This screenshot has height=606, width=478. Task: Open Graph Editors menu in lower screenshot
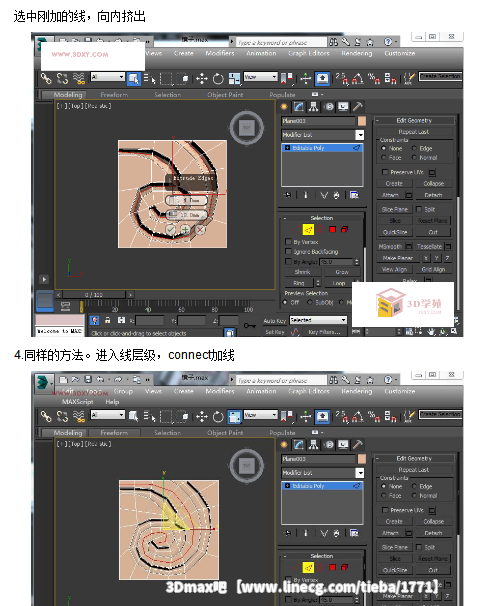click(x=309, y=392)
